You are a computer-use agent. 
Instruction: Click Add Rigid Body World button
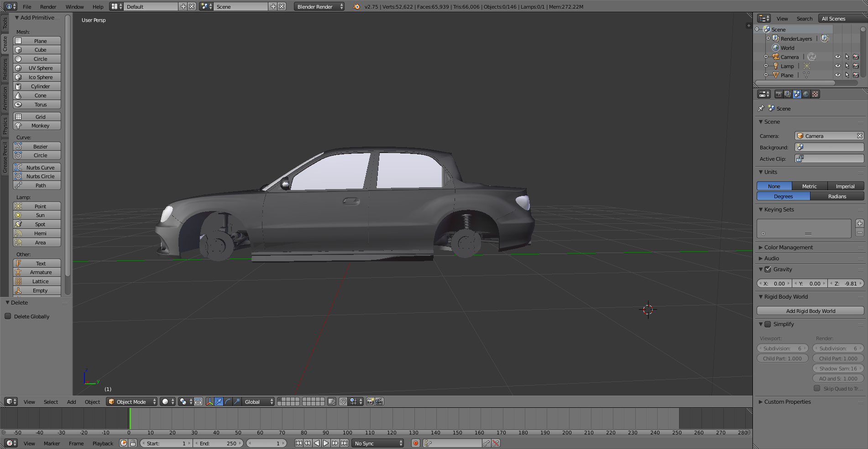(x=810, y=311)
